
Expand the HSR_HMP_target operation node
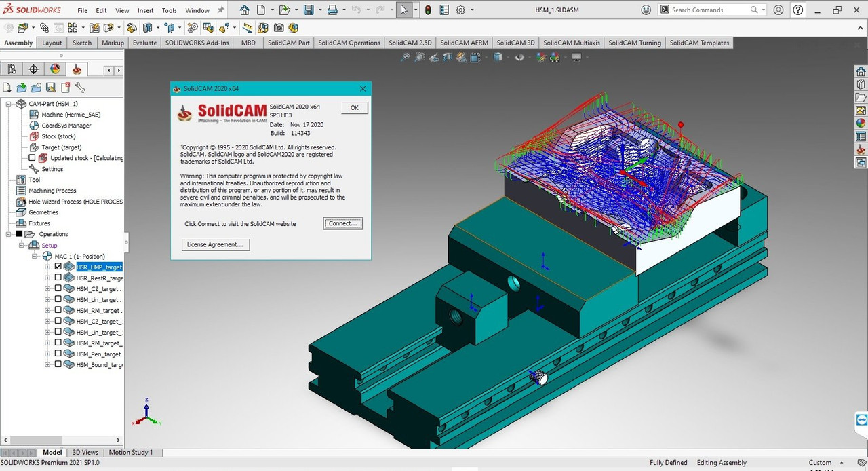click(x=47, y=267)
